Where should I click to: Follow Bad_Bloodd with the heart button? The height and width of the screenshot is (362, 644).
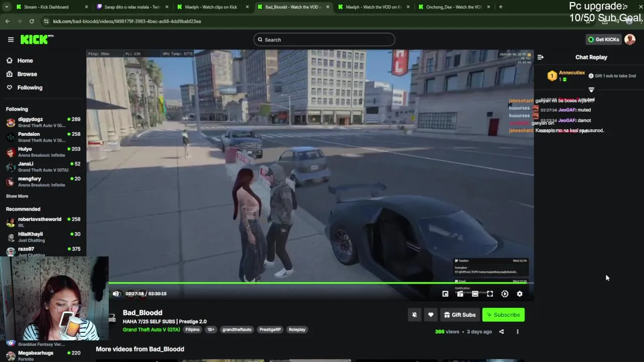click(431, 315)
